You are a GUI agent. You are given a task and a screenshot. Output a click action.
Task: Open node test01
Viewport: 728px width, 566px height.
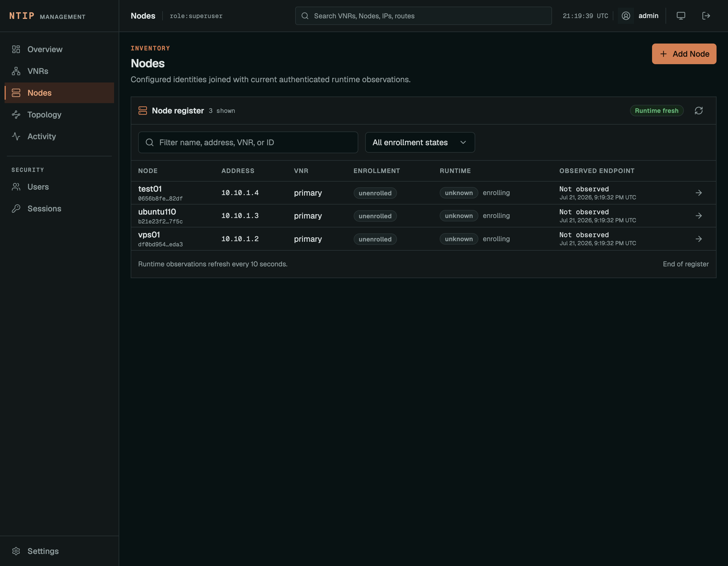click(150, 188)
